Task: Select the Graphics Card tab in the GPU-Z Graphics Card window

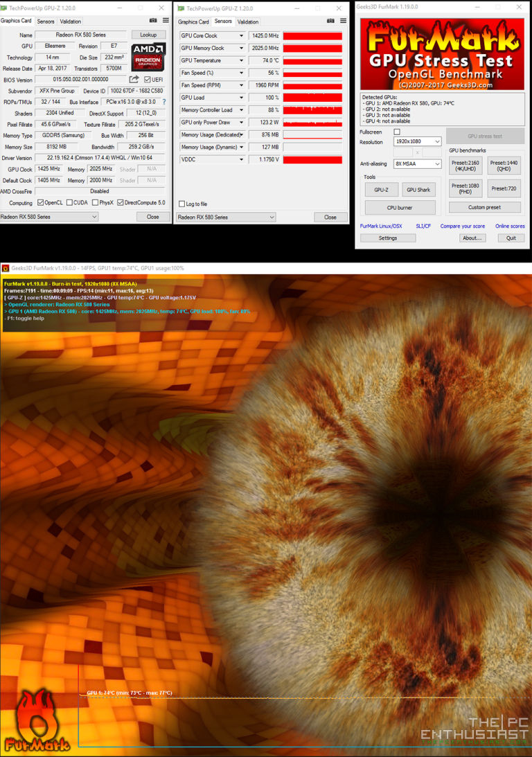Action: pos(16,21)
